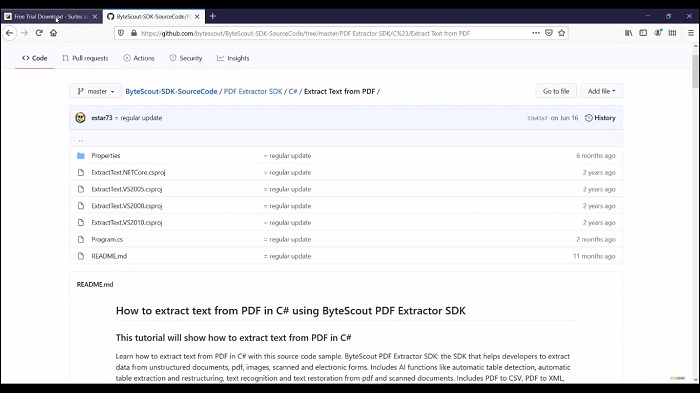Open the Library icon in toolbar
This screenshot has width=700, height=393.
629,33
